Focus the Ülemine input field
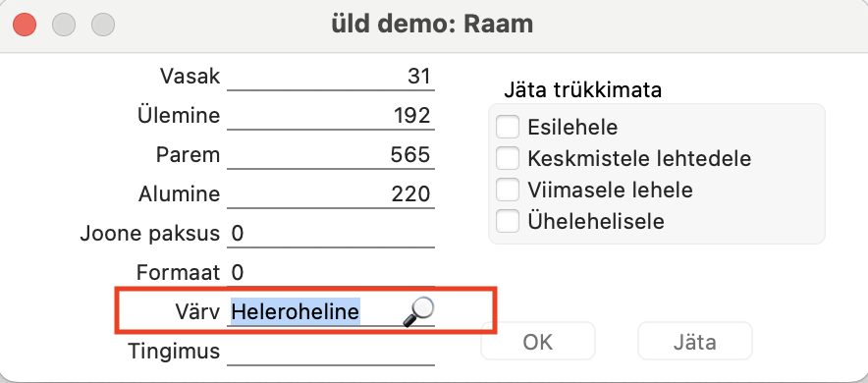868x383 pixels. (331, 116)
